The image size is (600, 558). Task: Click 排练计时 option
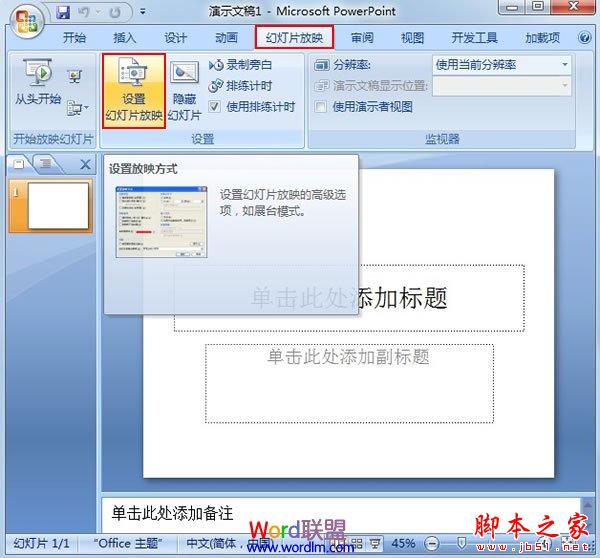241,86
